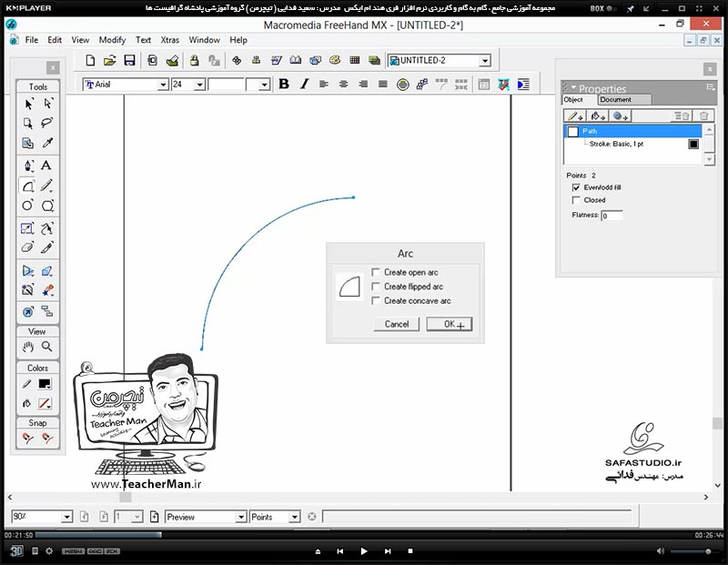Click the trash icon in Properties panel
The image size is (728, 565).
pos(703,116)
